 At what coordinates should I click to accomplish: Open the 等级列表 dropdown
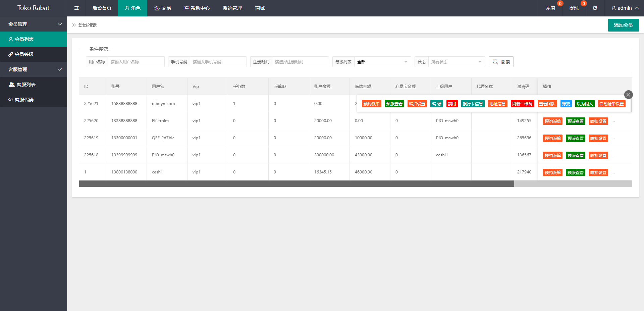[382, 62]
